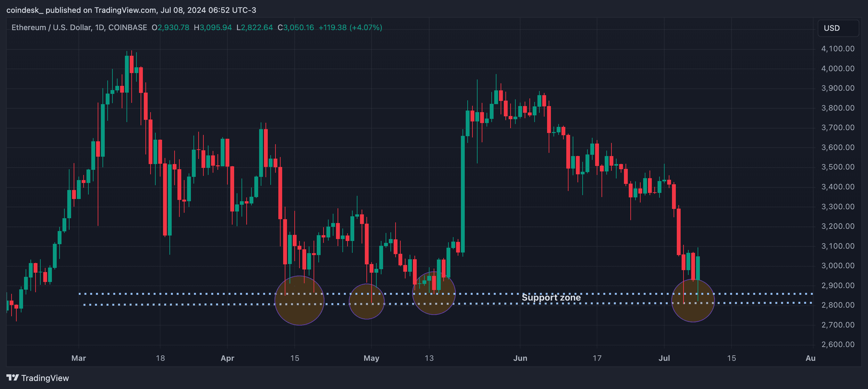
Task: Click the 3,500.00 price axis label
Action: click(838, 167)
